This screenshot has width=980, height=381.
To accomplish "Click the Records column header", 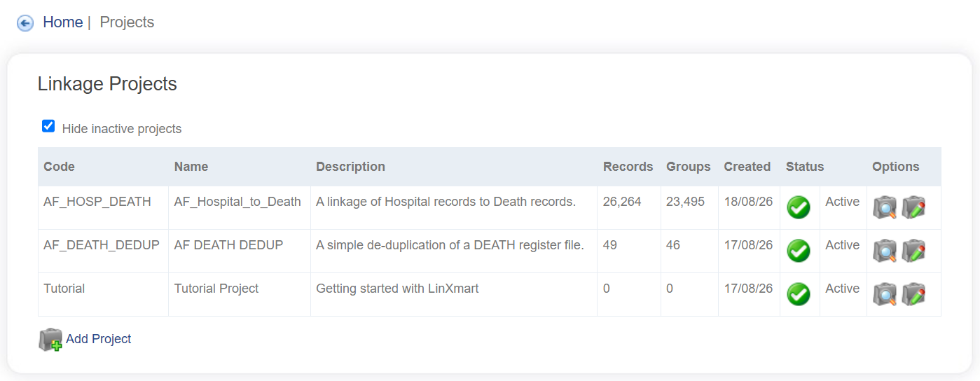I will click(x=628, y=167).
